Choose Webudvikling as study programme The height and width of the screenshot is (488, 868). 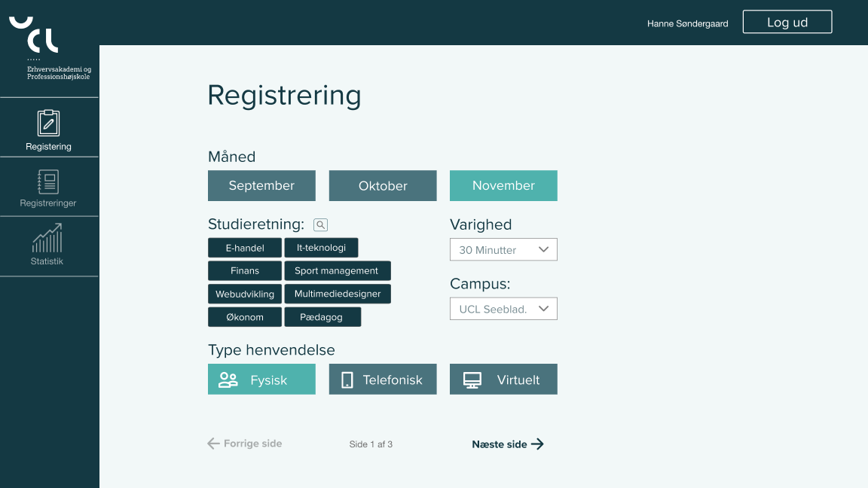pos(245,294)
